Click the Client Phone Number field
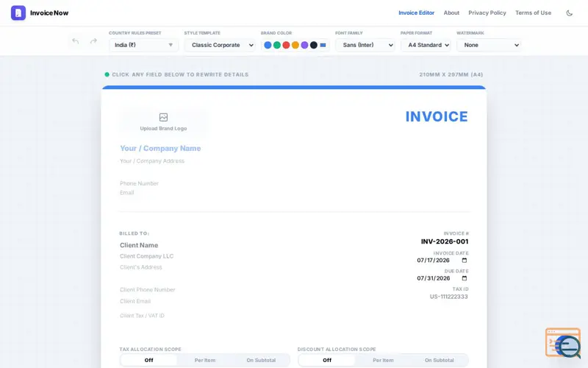The image size is (588, 368). pos(148,289)
